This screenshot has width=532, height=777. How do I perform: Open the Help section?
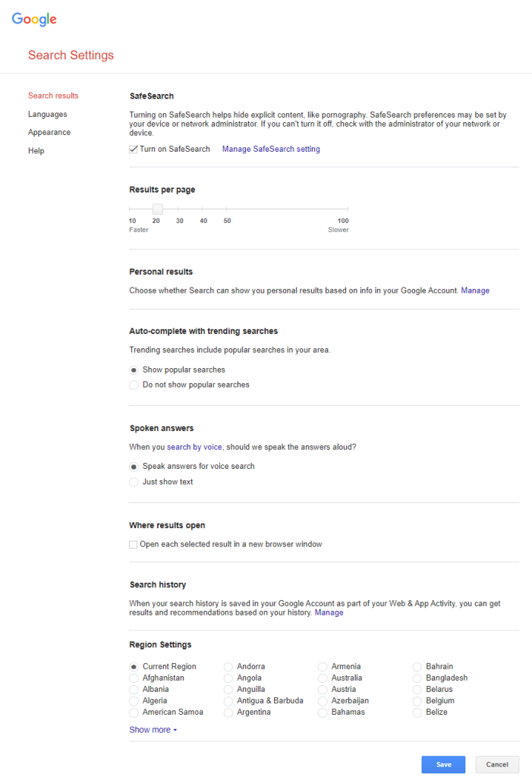[x=36, y=150]
